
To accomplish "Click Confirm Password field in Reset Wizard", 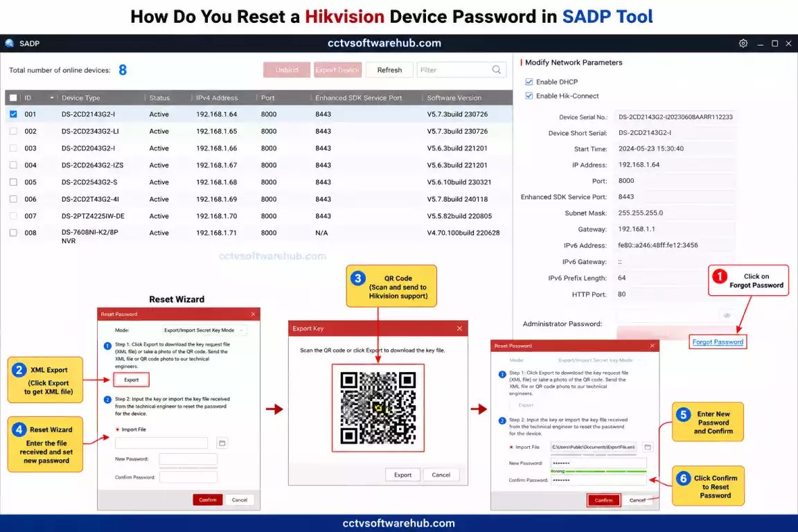I will click(x=188, y=477).
